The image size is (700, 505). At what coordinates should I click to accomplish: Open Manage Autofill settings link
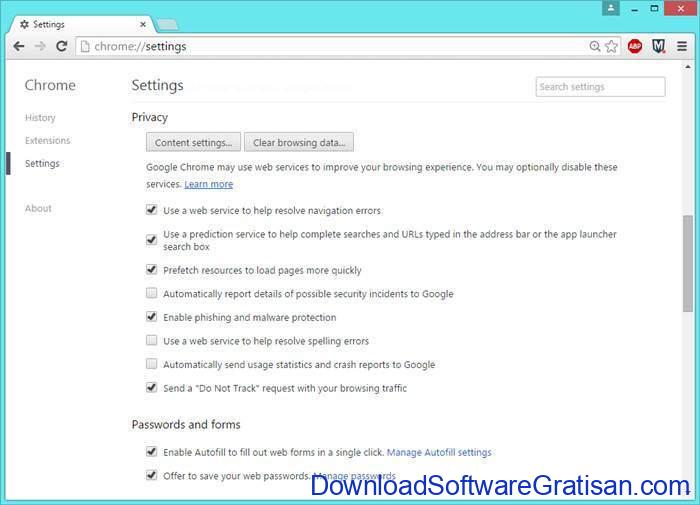click(x=439, y=452)
